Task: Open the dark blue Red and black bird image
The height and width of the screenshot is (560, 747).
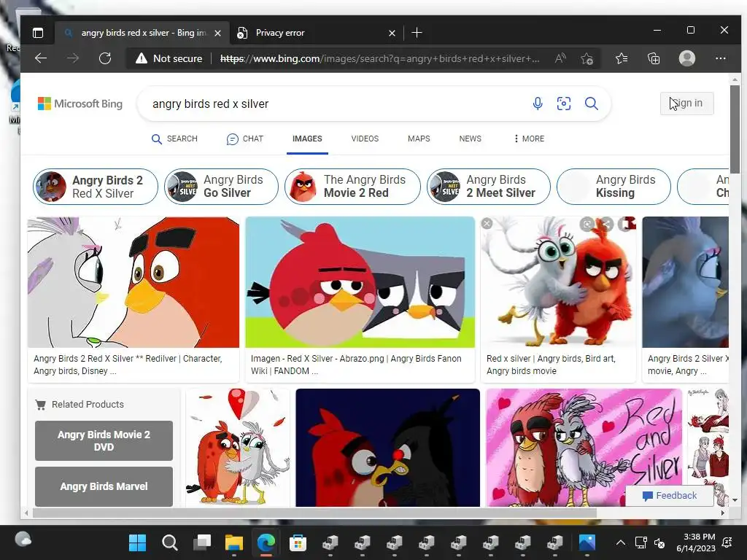Action: pos(388,448)
